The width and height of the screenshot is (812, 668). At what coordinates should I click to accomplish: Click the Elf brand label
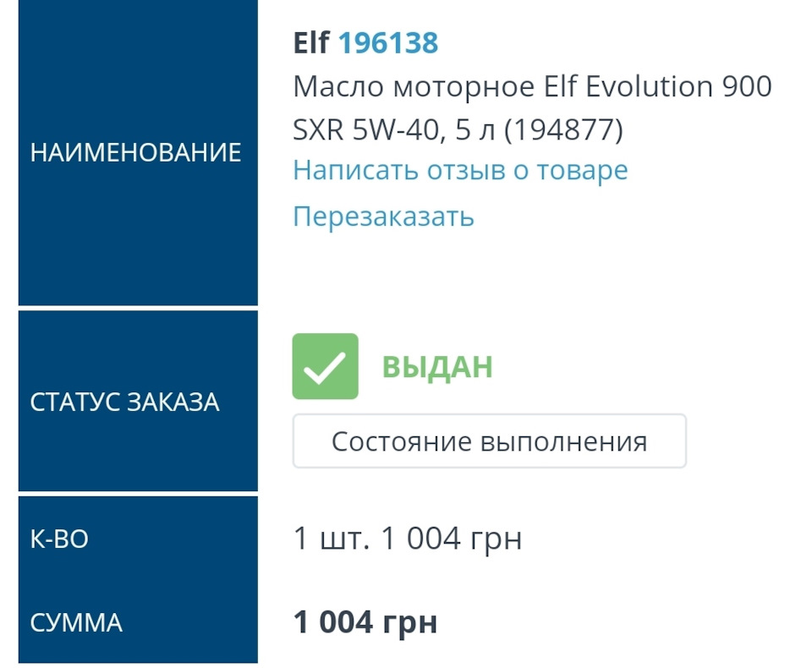point(311,42)
